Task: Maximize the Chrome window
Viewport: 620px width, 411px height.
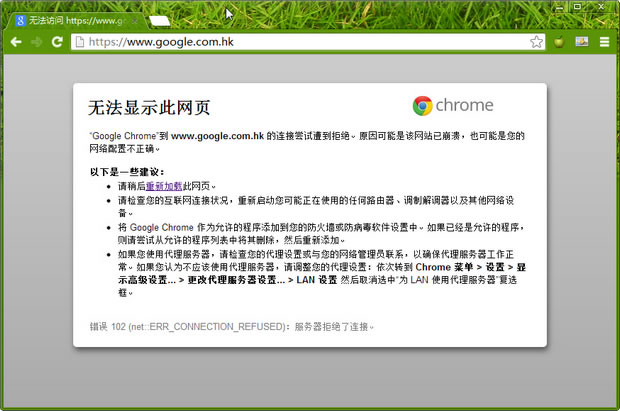Action: coord(578,7)
